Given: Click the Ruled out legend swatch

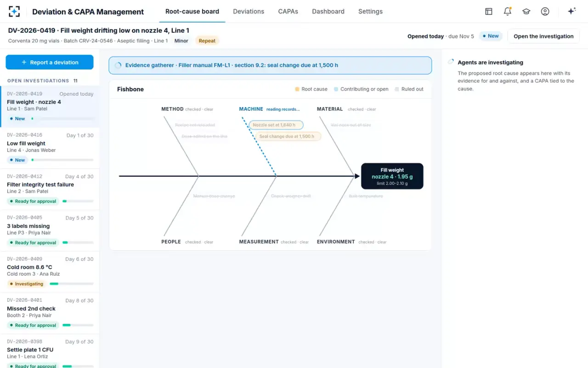Looking at the screenshot, I should pos(397,89).
